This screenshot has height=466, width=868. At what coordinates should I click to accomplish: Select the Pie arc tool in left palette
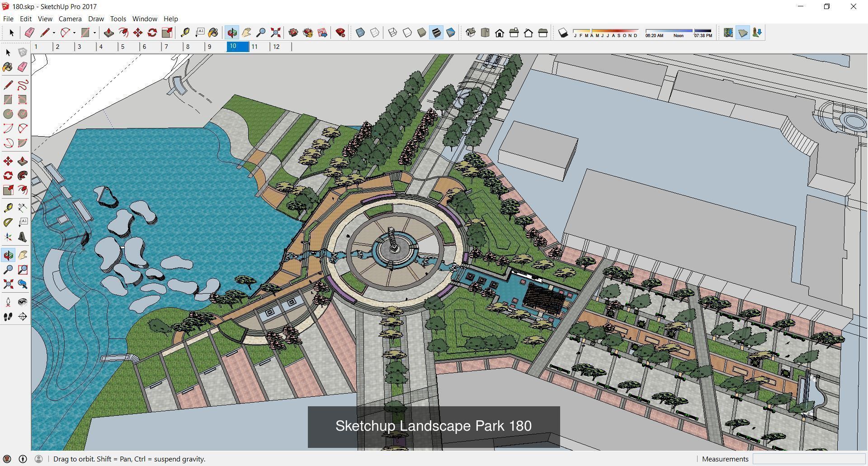click(x=23, y=143)
